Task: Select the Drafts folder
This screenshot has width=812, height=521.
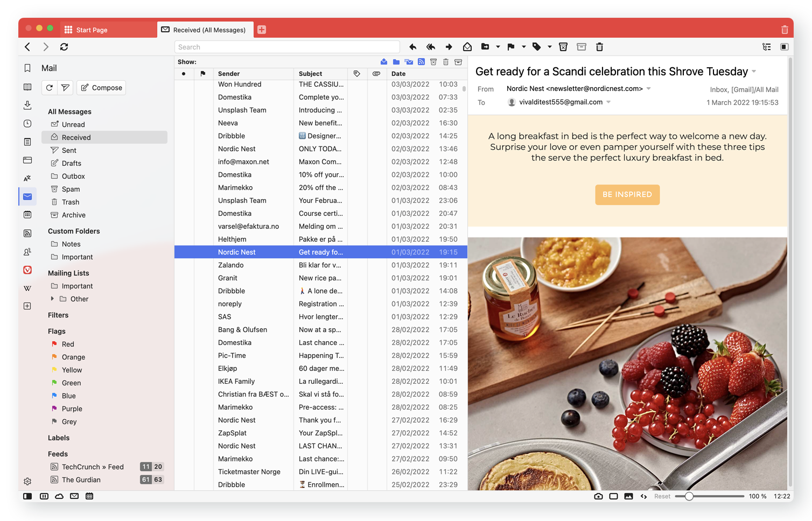Action: pyautogui.click(x=71, y=163)
